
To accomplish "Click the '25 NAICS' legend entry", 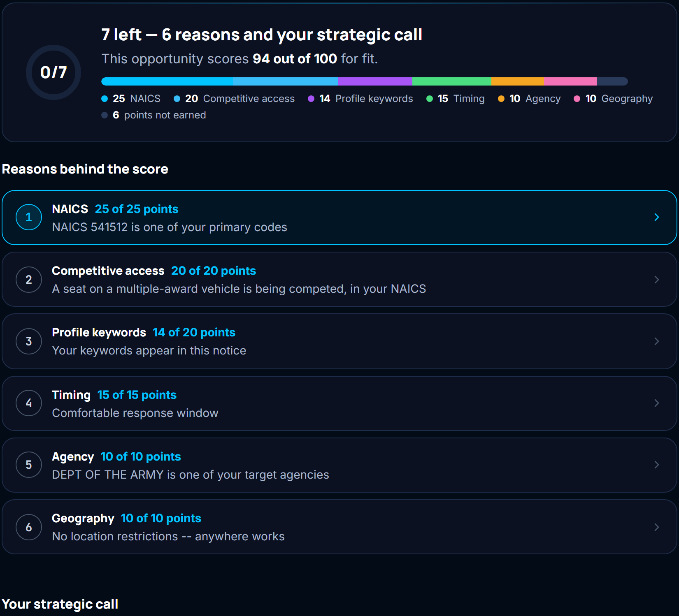I will click(131, 99).
